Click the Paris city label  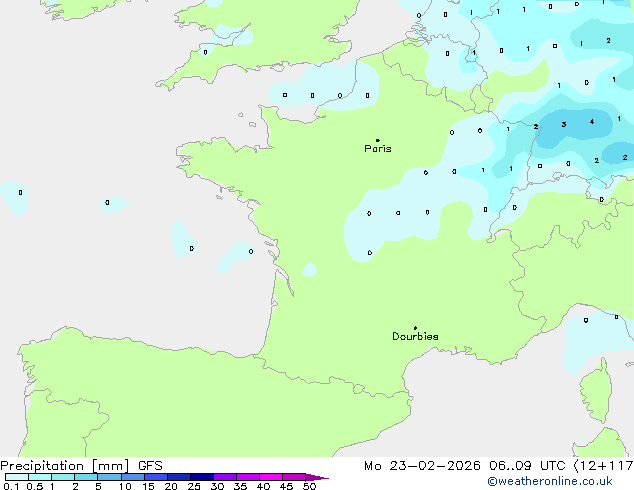click(x=378, y=149)
